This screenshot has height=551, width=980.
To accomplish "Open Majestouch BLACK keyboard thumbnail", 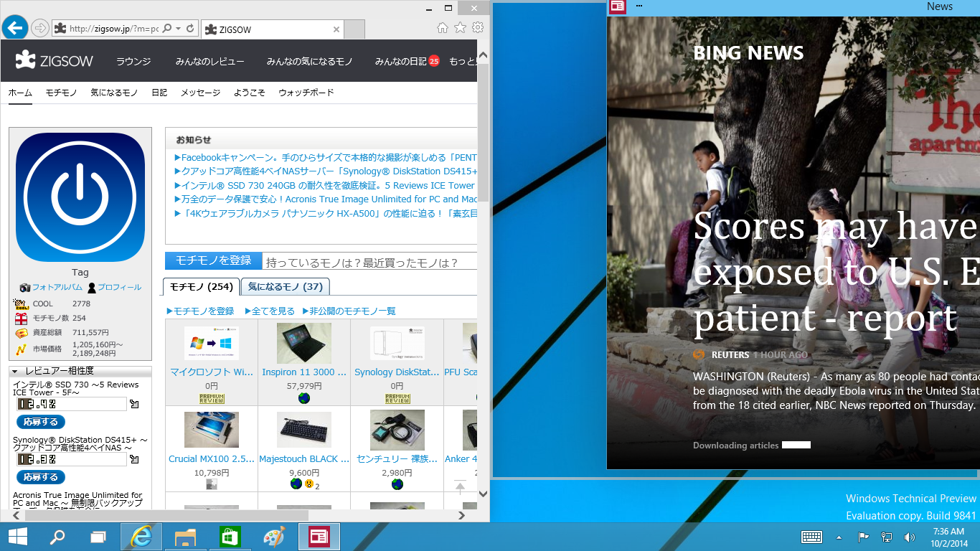I will [x=304, y=430].
